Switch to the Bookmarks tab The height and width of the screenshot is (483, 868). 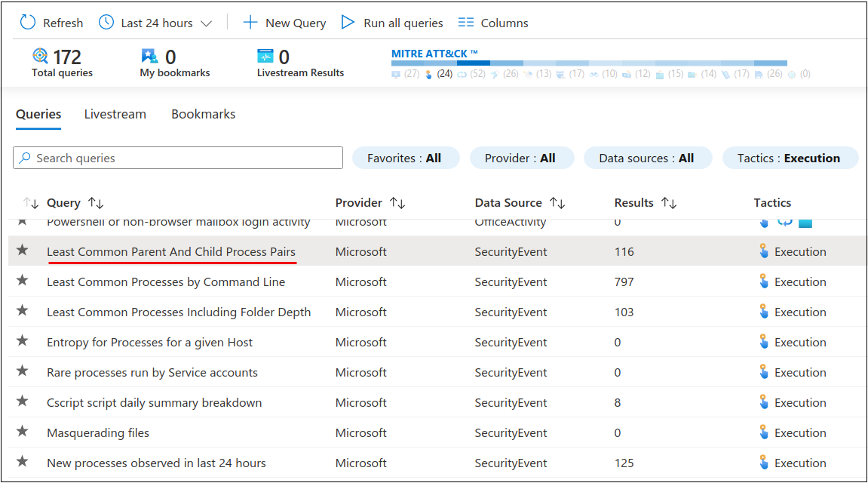point(203,114)
